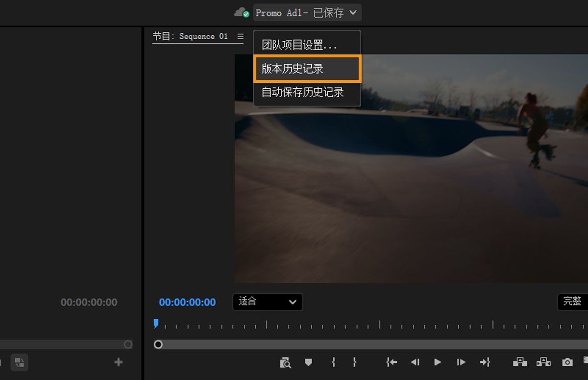Screen dimensions: 588x380
Task: Mark In point with left brace
Action: coord(333,362)
